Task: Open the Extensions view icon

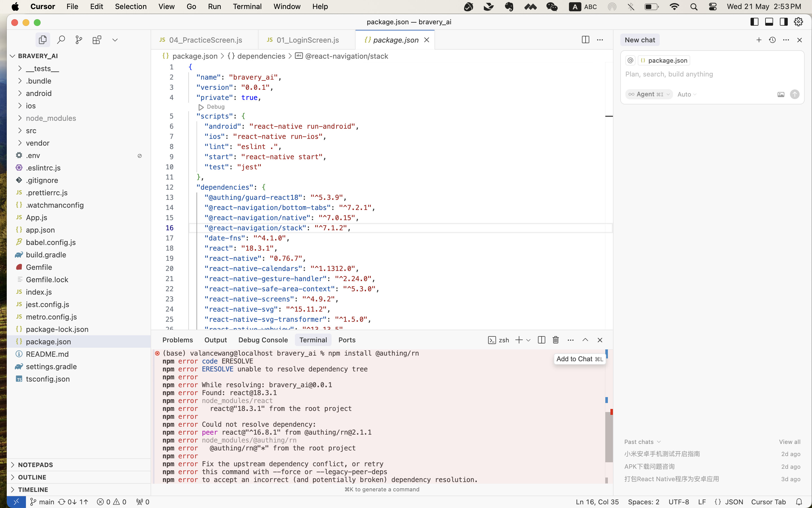Action: click(97, 40)
